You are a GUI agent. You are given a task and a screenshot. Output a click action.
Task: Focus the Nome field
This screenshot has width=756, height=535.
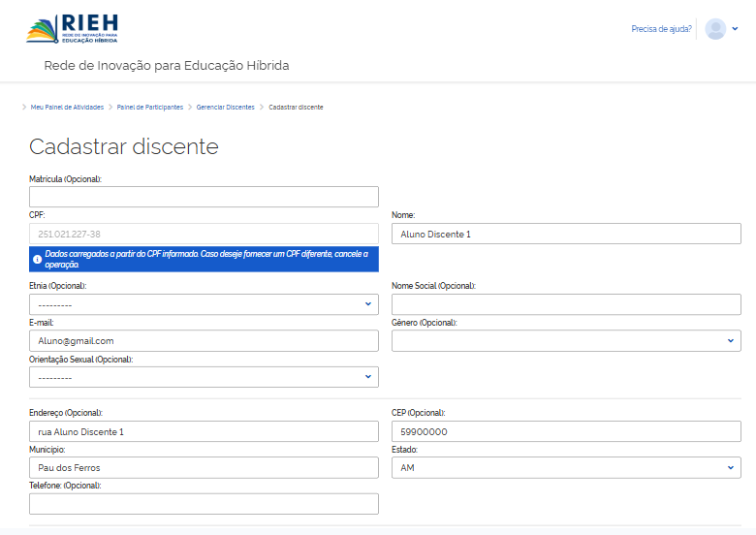566,234
